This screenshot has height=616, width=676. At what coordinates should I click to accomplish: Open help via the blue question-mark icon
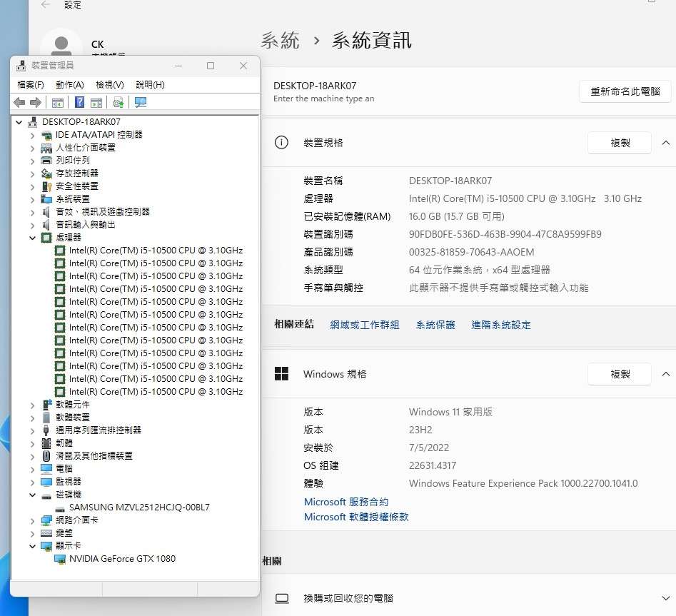click(79, 102)
